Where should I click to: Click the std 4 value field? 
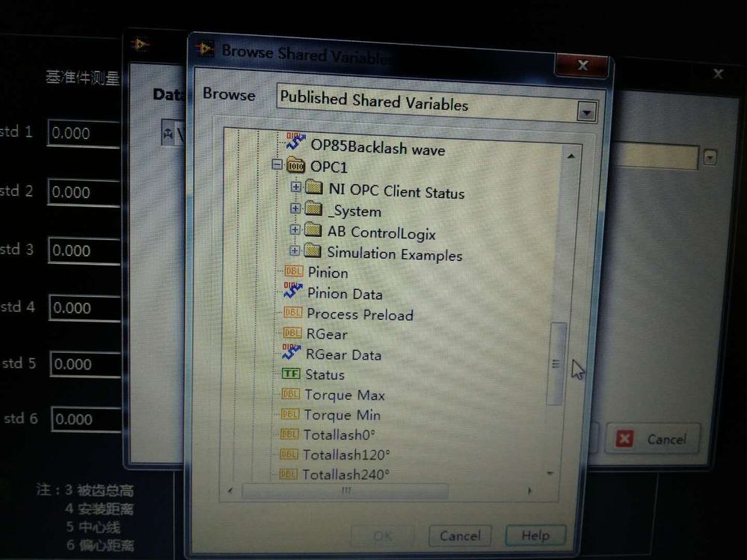click(x=84, y=308)
